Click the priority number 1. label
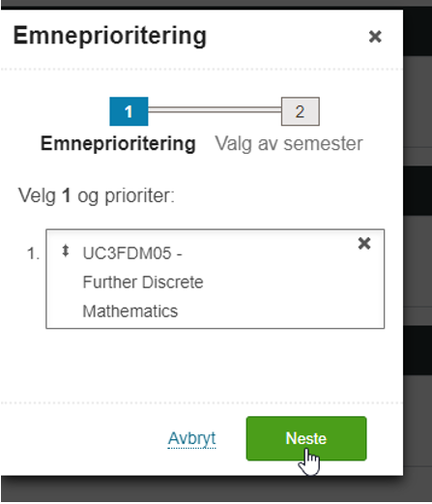Screen dimensions: 432x504 click(33, 253)
